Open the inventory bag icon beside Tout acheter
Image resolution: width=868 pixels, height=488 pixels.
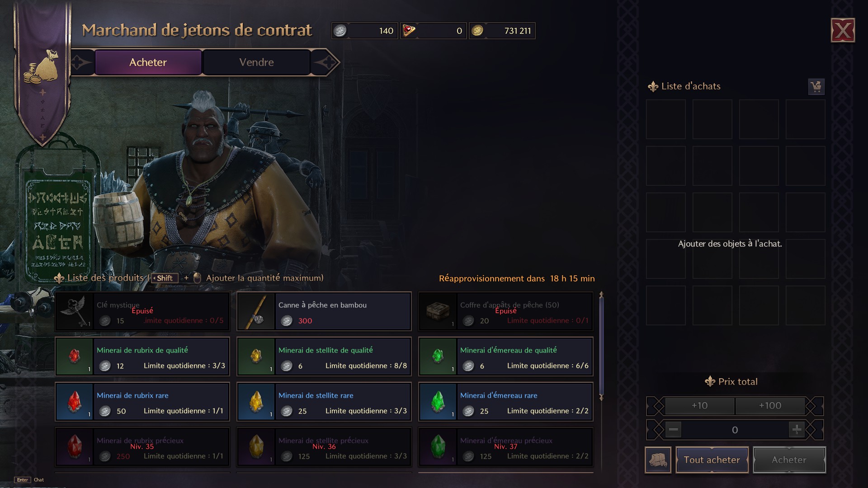pos(658,460)
